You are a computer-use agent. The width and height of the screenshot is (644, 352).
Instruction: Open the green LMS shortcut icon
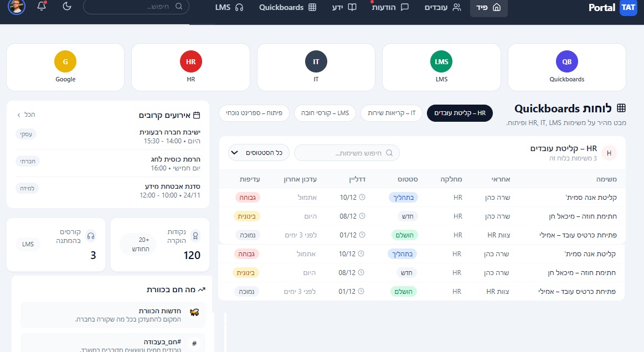point(441,61)
